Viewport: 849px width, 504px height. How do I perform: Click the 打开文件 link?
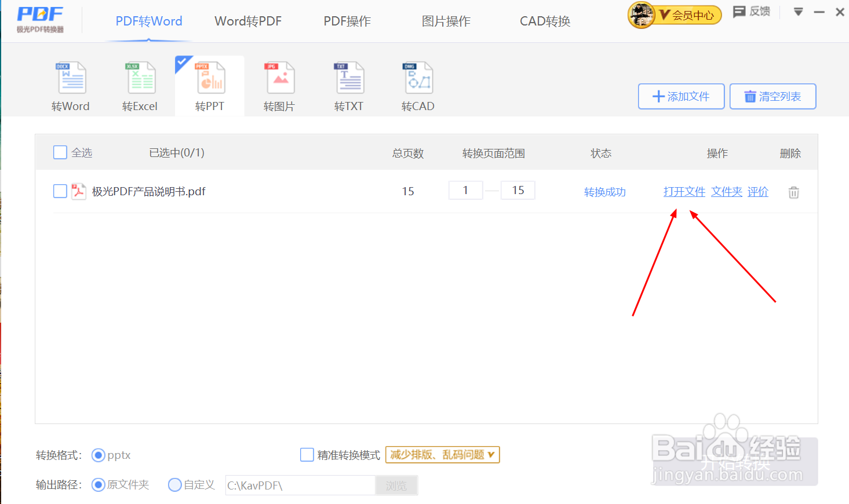(x=684, y=192)
